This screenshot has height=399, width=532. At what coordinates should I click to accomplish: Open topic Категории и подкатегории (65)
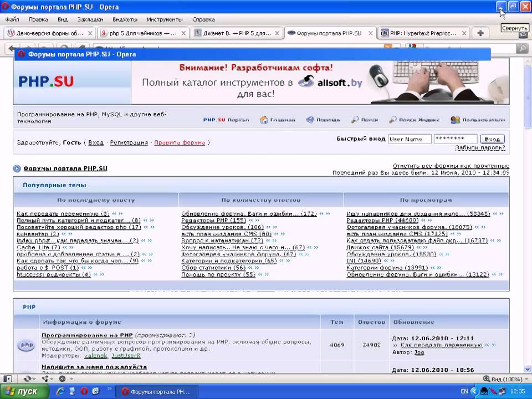[x=229, y=261]
